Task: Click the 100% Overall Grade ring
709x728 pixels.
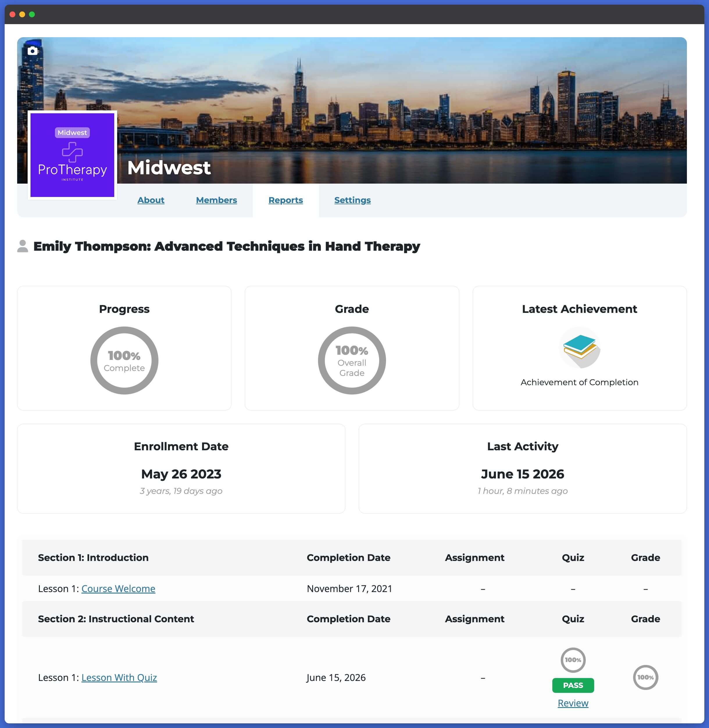Action: click(351, 360)
